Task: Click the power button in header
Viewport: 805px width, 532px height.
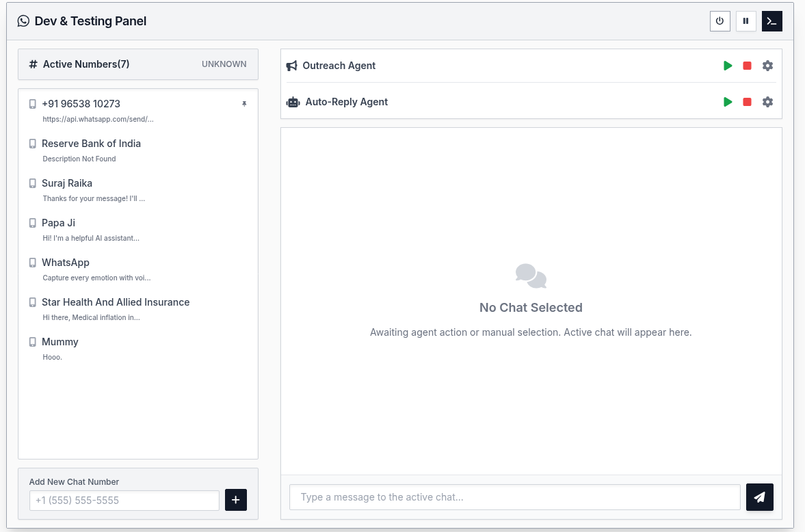Action: point(720,21)
